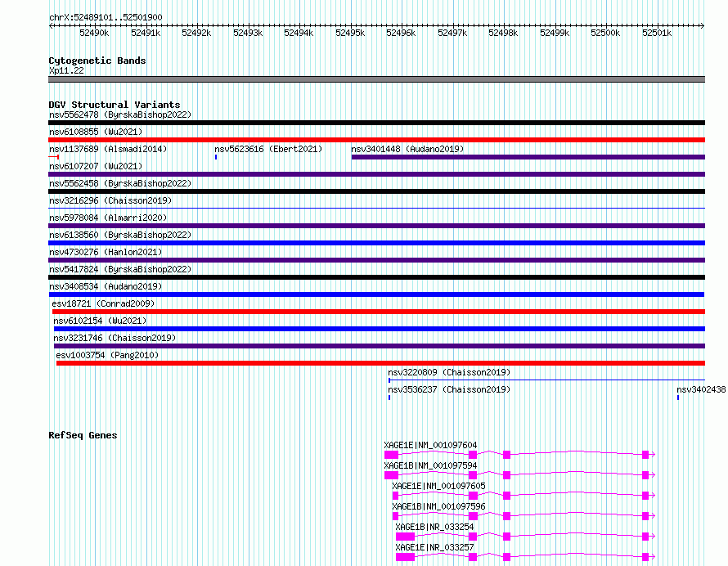
Task: Click the DGV Structural Variants track title
Action: (115, 105)
